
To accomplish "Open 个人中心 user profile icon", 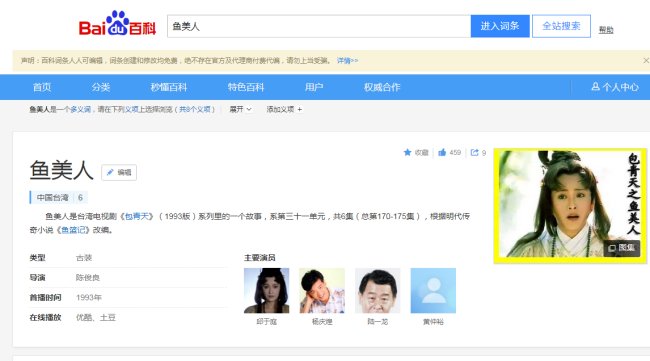I will (x=595, y=87).
